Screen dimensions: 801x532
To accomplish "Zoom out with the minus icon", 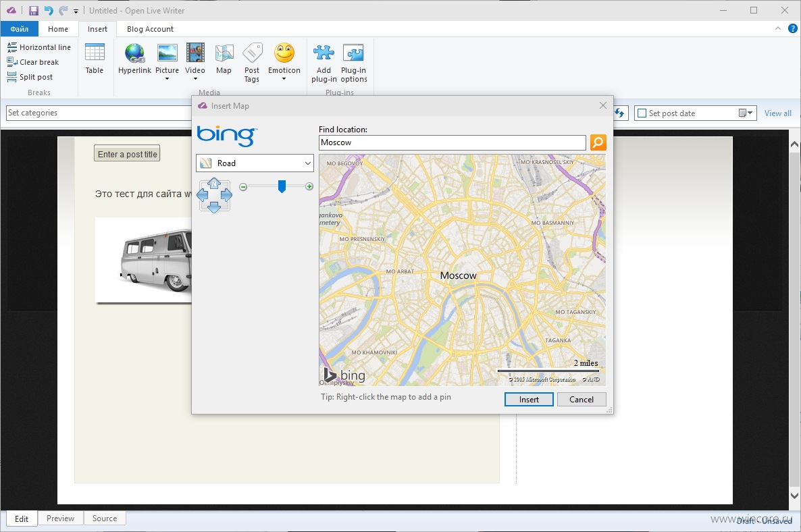I will 243,187.
